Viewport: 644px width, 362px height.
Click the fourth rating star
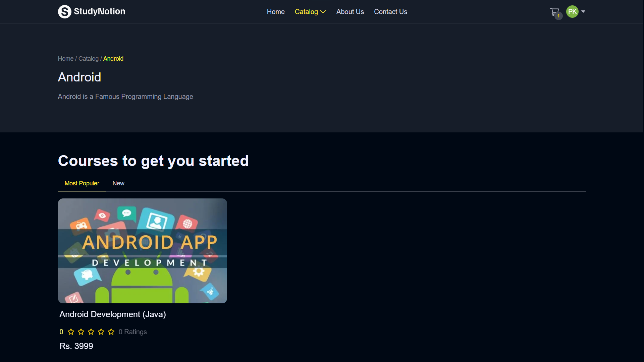pos(101,332)
